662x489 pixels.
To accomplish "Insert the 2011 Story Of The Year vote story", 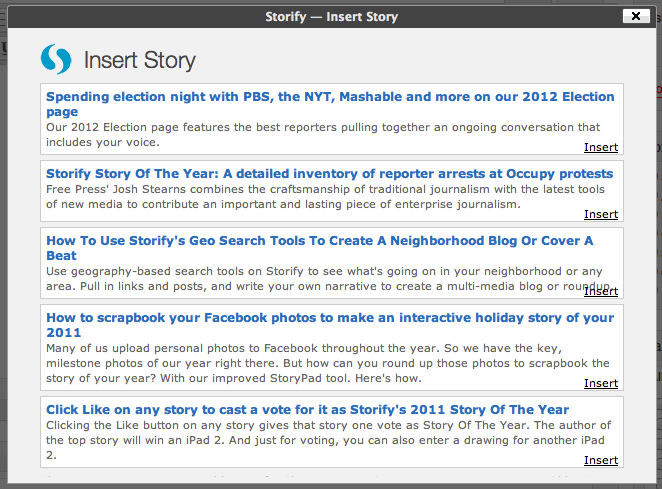I will pyautogui.click(x=601, y=460).
